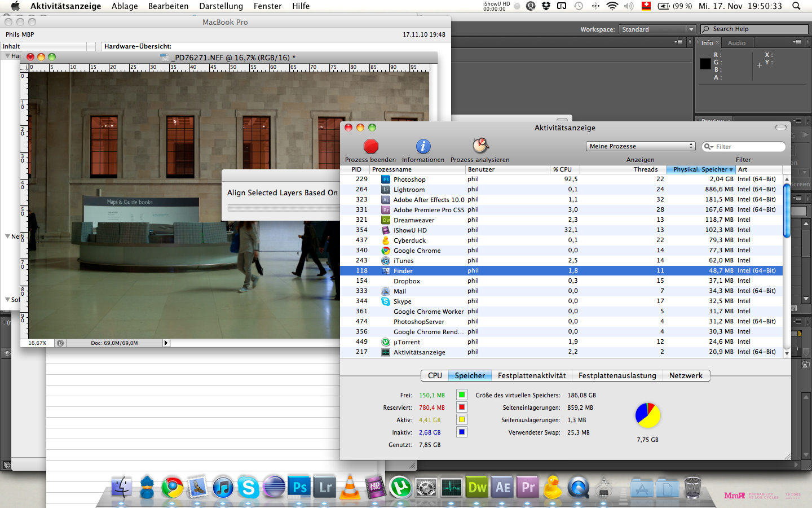The height and width of the screenshot is (508, 812).
Task: Sort by the Threads column header
Action: click(623, 169)
